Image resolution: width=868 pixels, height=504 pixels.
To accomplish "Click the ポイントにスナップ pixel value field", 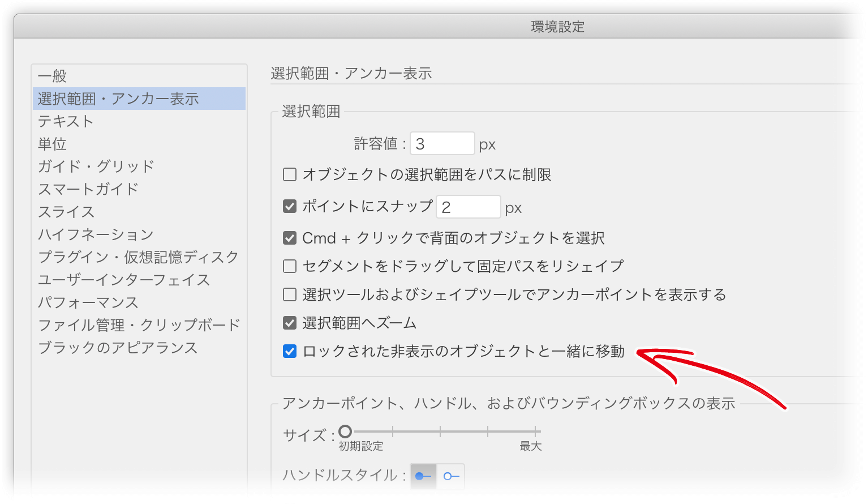I will click(469, 207).
